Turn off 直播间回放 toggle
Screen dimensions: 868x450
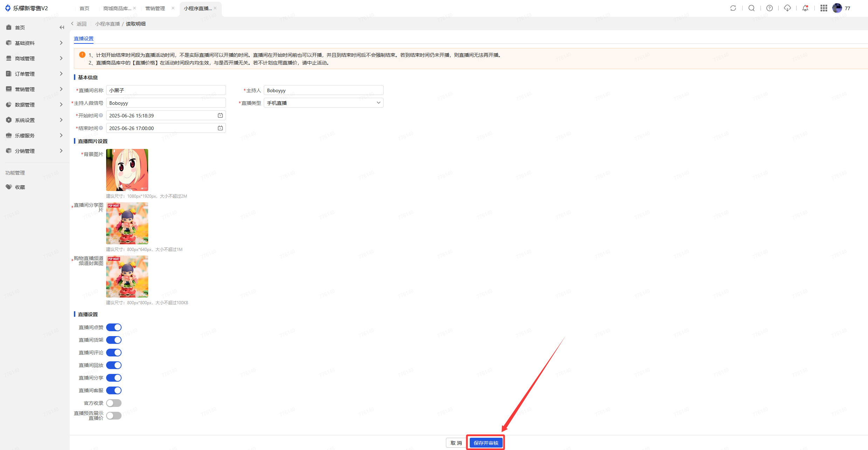[114, 365]
